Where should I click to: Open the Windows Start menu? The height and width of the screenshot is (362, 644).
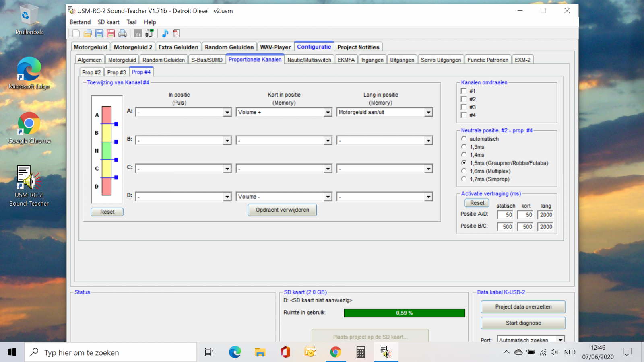12,352
